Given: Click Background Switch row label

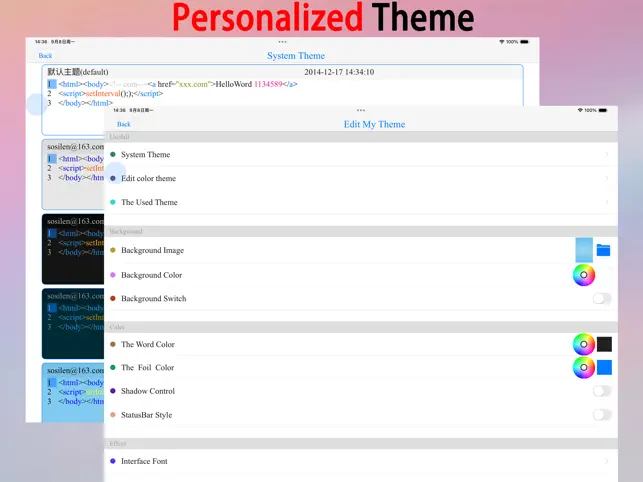Looking at the screenshot, I should pos(153,299).
